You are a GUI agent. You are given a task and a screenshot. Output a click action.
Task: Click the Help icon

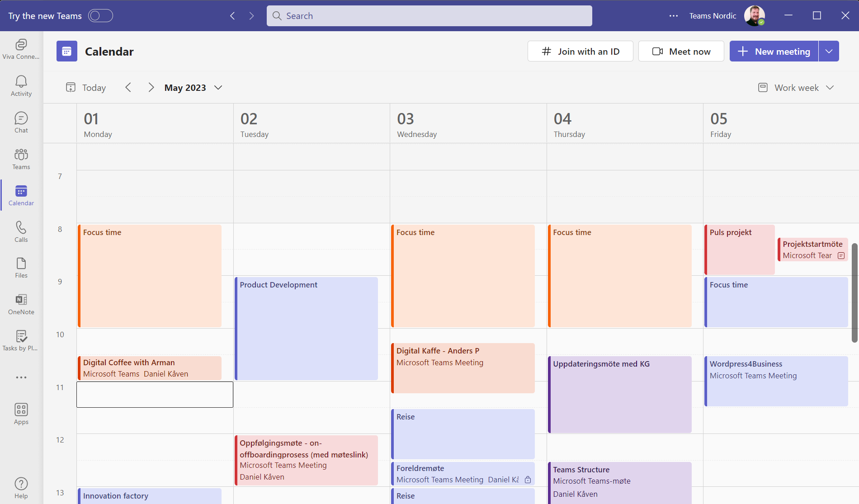21,487
